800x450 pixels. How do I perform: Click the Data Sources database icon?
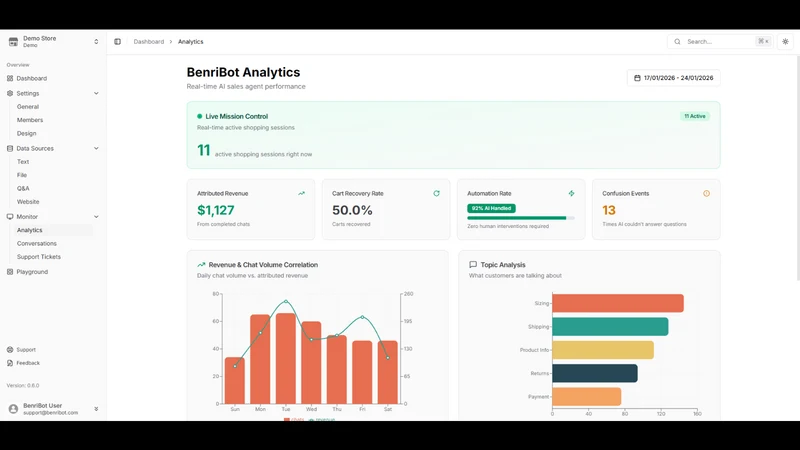(10, 148)
